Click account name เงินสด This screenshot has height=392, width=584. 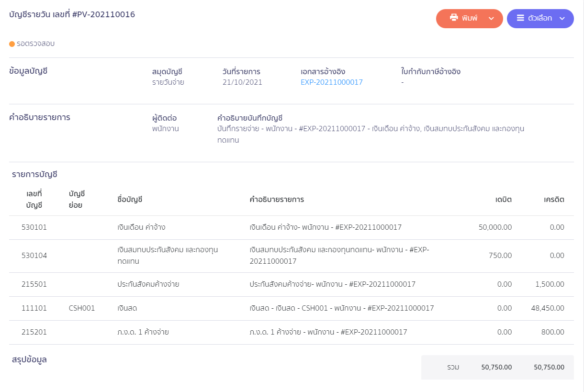[127, 308]
